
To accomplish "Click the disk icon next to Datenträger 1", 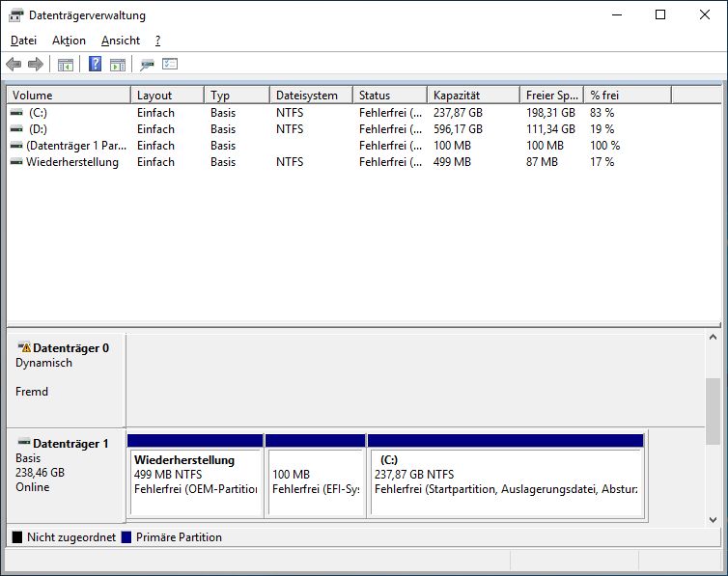I will (x=24, y=442).
